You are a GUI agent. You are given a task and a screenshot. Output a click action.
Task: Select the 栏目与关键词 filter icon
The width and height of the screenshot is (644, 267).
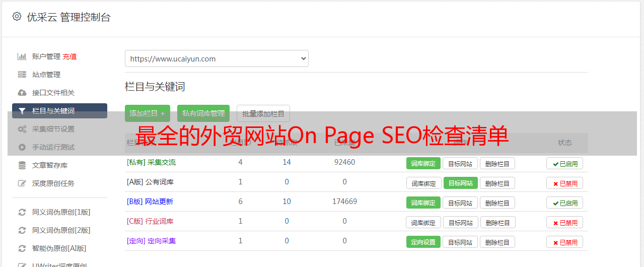[x=22, y=111]
